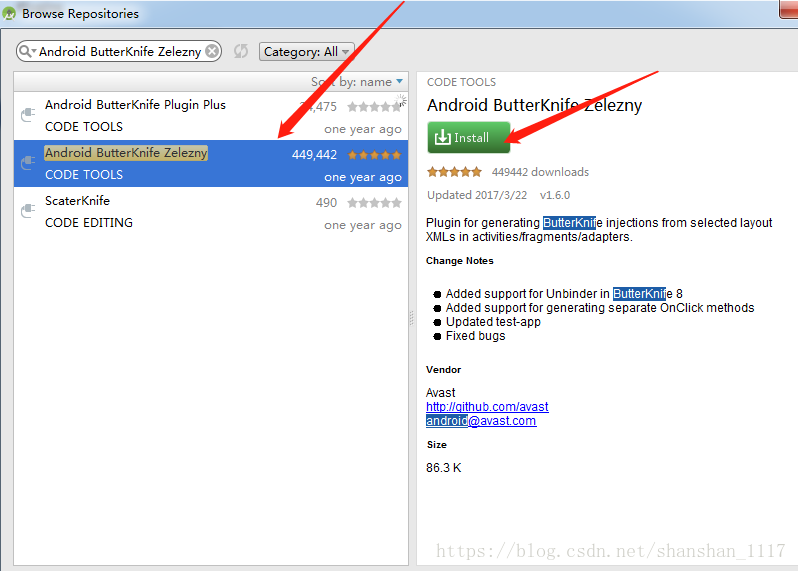Click the plugin icon beside ScaterKnife

[x=28, y=210]
